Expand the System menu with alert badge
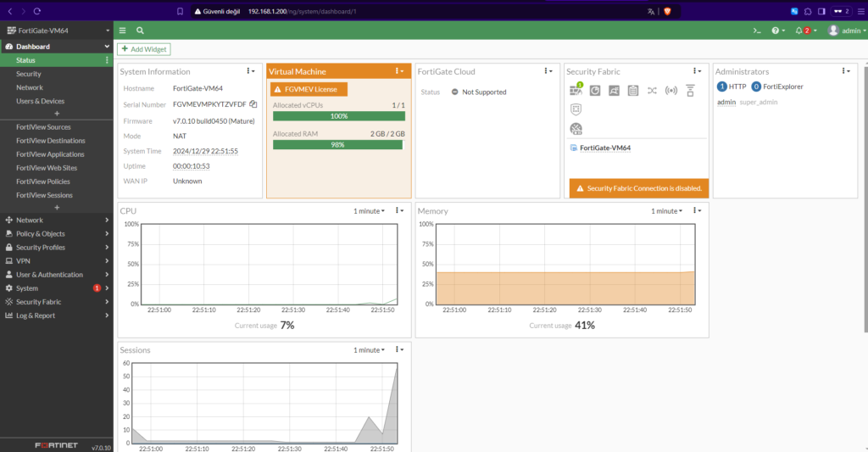Screen dimensions: 868x452 tap(57, 288)
